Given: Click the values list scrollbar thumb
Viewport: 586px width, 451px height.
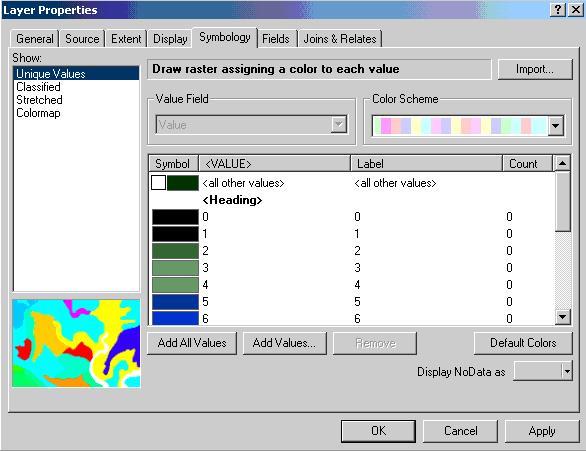Looking at the screenshot, I should 562,201.
